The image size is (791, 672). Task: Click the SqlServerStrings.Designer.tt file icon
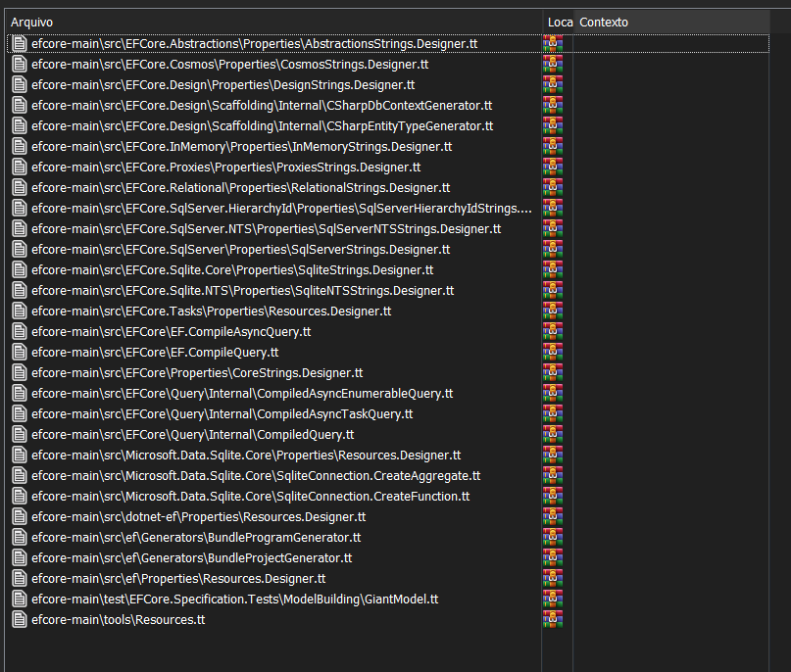click(20, 250)
